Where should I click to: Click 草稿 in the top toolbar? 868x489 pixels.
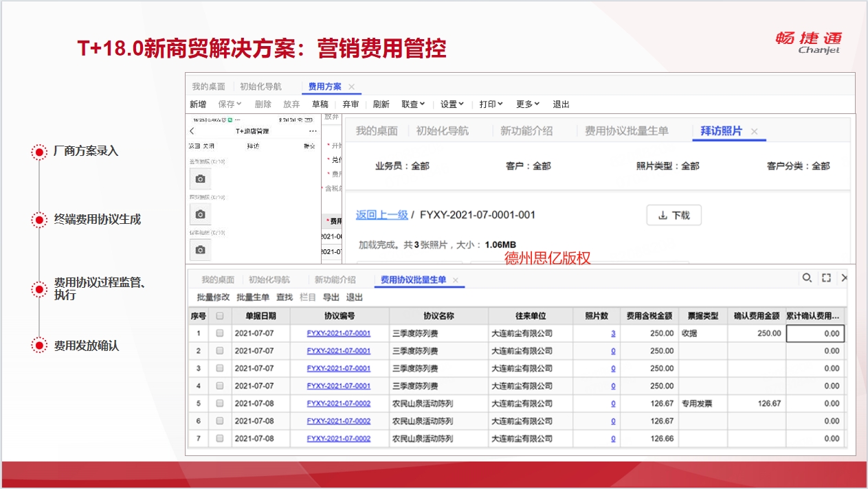coord(320,104)
